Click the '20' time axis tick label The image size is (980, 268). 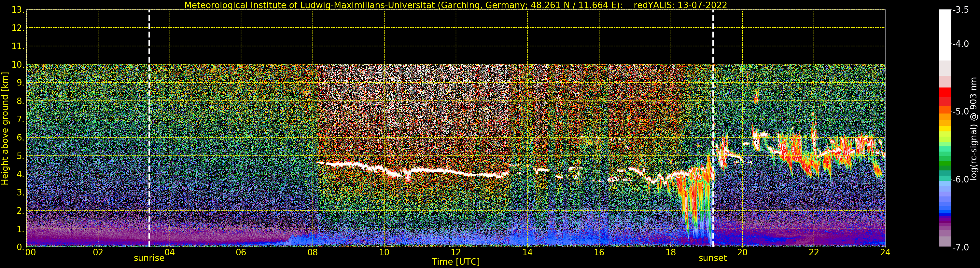pos(742,252)
